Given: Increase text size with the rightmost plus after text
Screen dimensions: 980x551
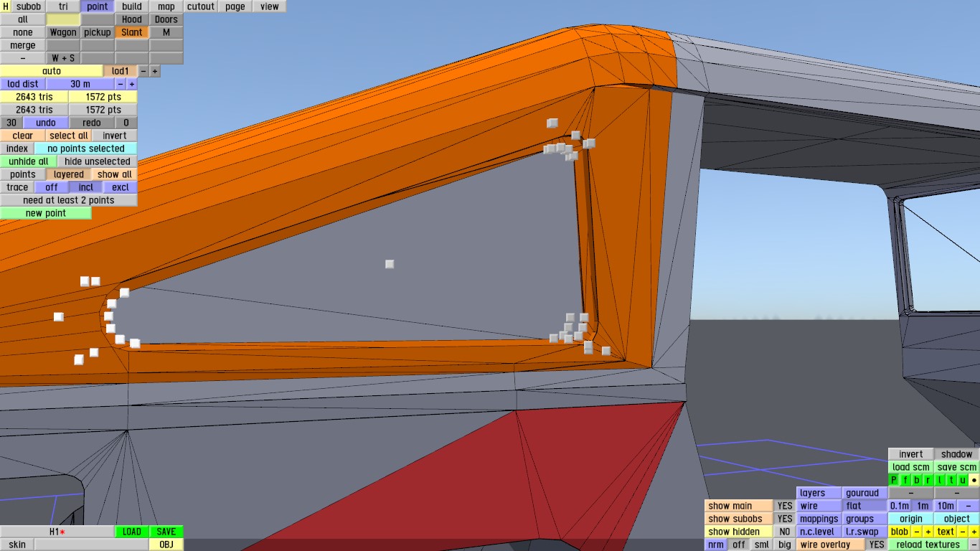Looking at the screenshot, I should point(974,532).
